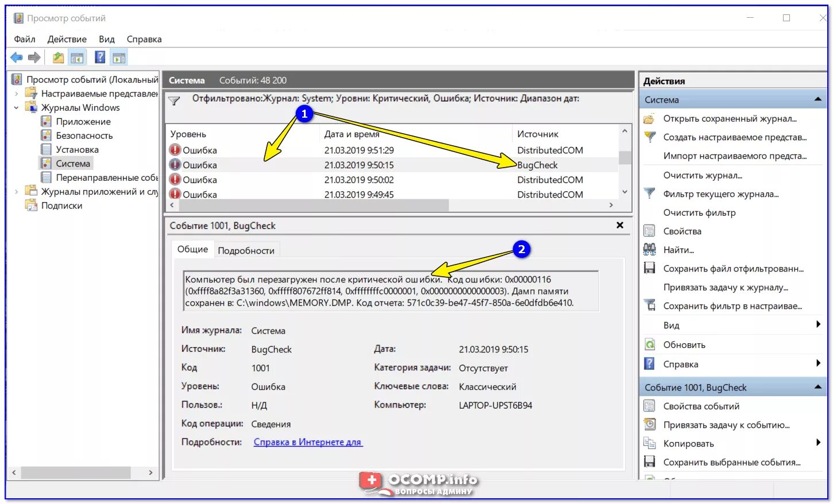Click the filter funnel icon above event list
833x504 pixels.
[x=174, y=101]
